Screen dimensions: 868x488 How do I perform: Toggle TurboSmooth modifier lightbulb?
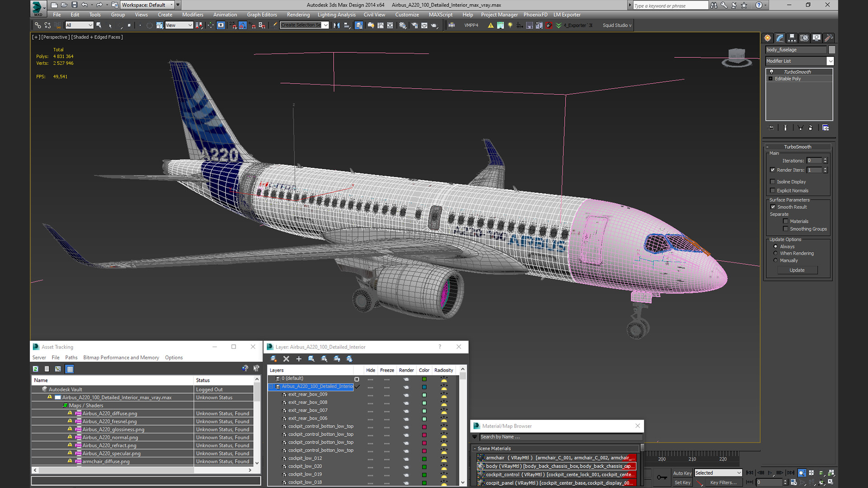coord(771,72)
